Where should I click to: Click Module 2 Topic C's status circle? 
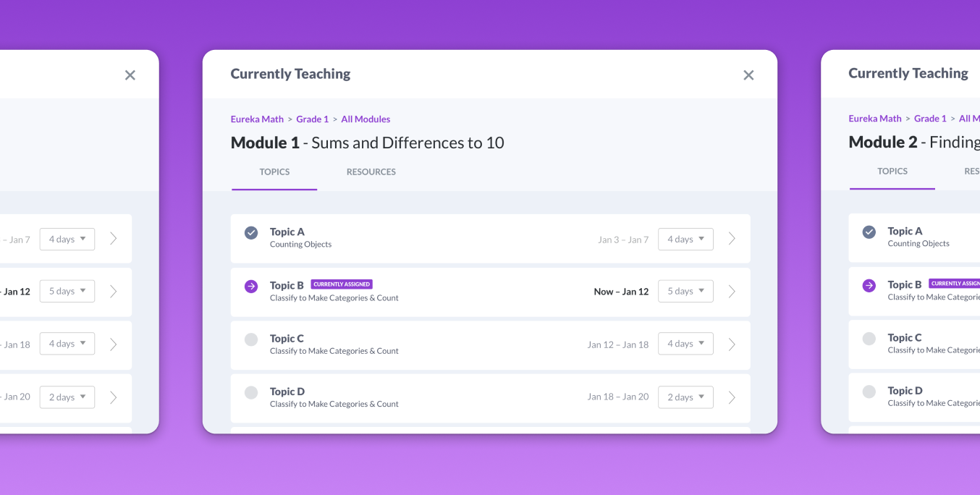pos(869,338)
